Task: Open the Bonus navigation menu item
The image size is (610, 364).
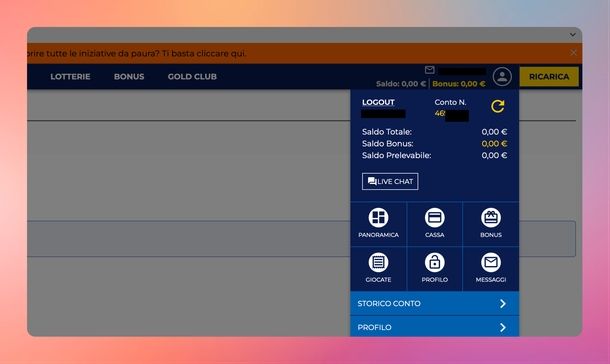Action: [129, 77]
